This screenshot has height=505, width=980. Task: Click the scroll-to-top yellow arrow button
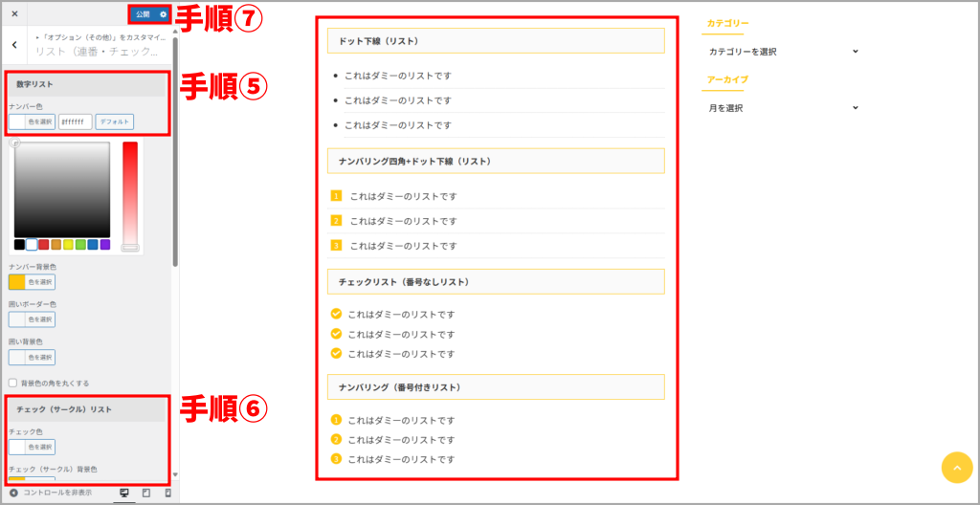coord(956,467)
